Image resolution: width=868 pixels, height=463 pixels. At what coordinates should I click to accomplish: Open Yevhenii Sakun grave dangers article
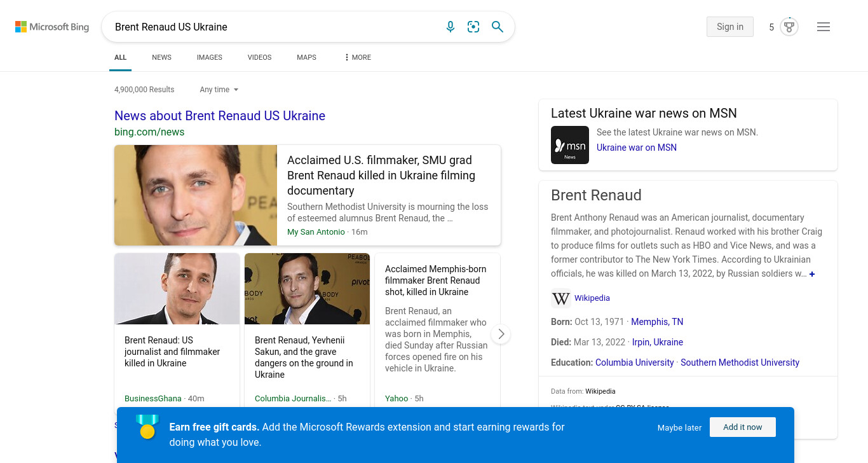pyautogui.click(x=304, y=357)
